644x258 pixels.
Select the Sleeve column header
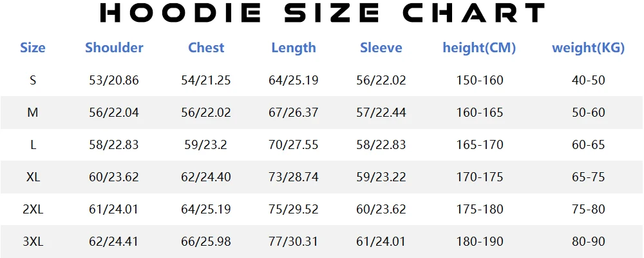[381, 48]
